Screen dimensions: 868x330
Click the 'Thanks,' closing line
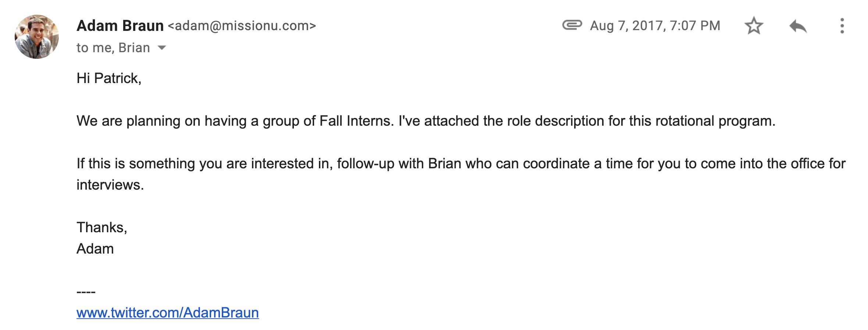coord(102,227)
